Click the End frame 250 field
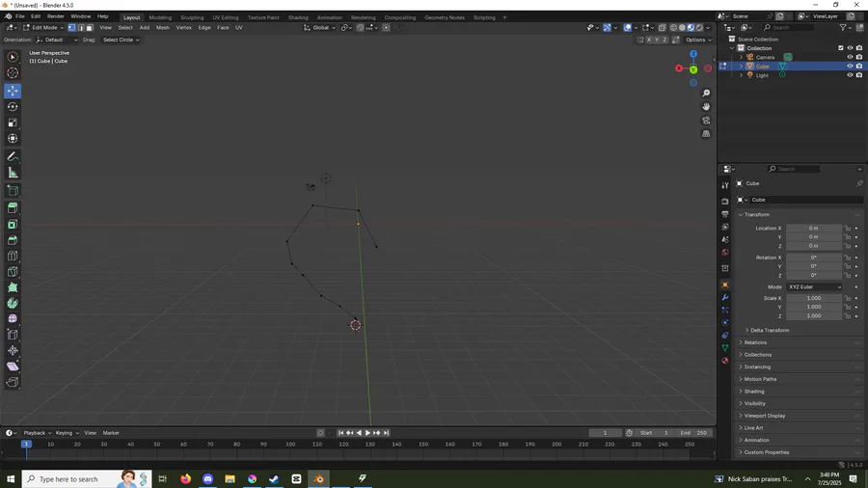Viewport: 868px width, 488px height. click(x=693, y=433)
